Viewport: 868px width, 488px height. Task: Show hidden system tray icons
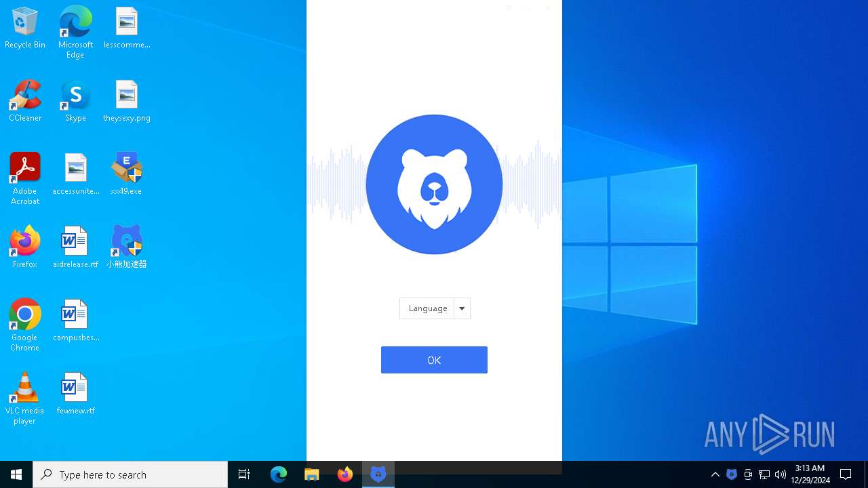tap(715, 474)
